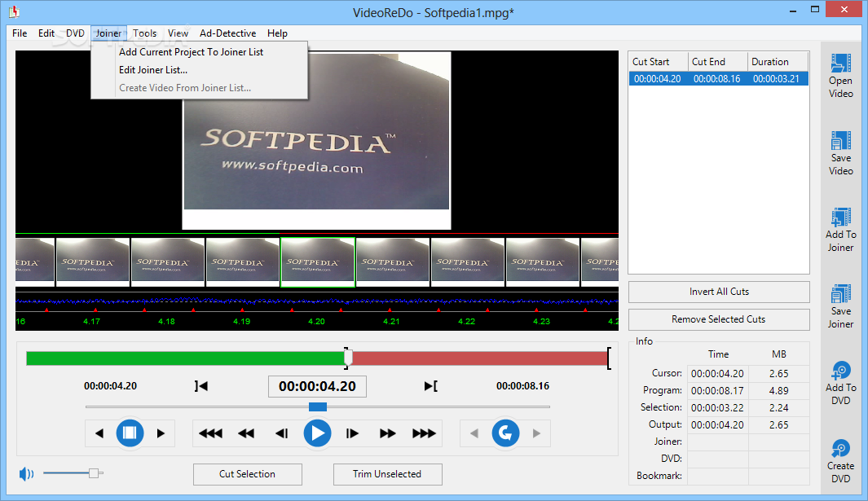Click the Add To Joiner icon
Viewport: 868px width, 501px height.
pyautogui.click(x=840, y=218)
